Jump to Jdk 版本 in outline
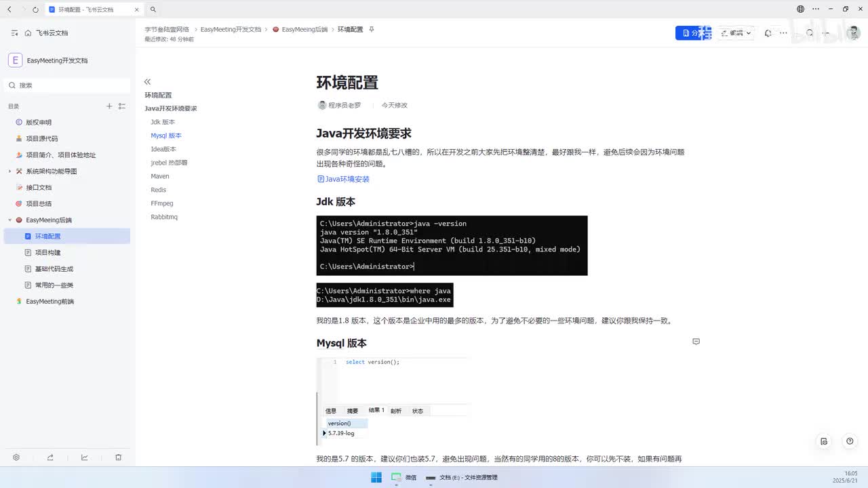 pyautogui.click(x=163, y=122)
